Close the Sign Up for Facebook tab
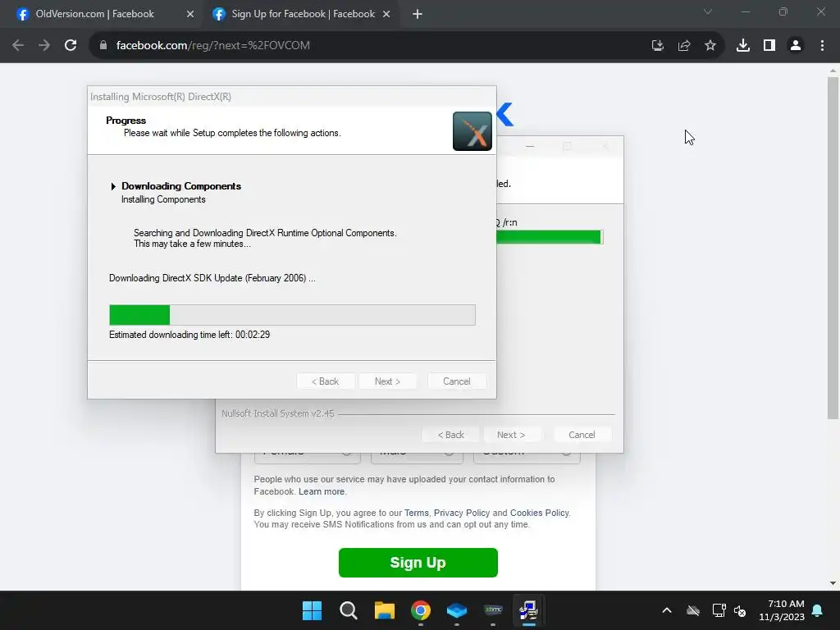Screen dimensions: 840x630 [386, 15]
